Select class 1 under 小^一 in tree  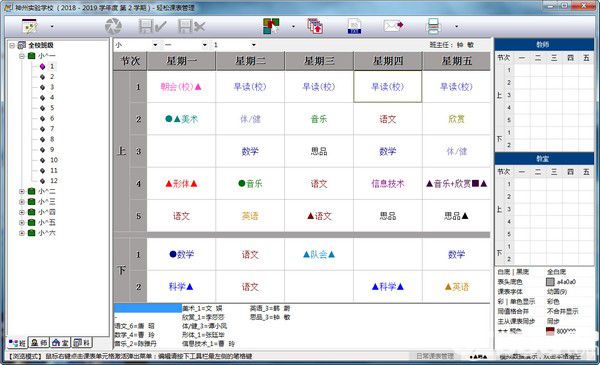click(52, 66)
